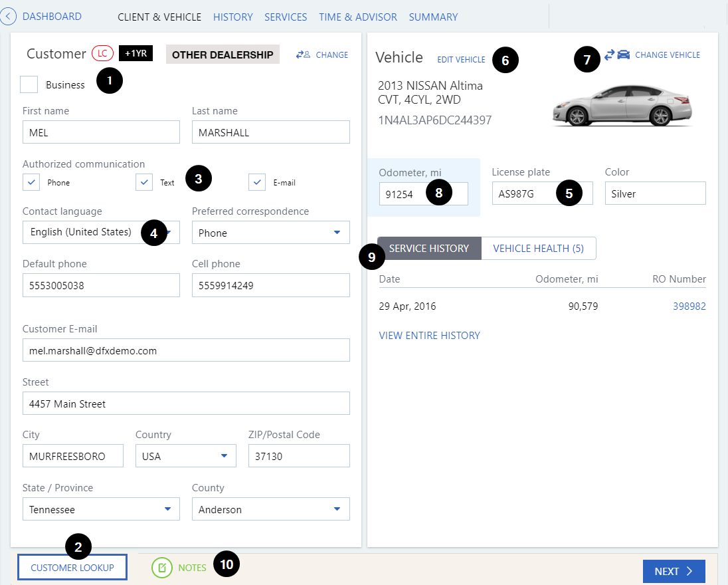Image resolution: width=728 pixels, height=585 pixels.
Task: Click the NEXT button
Action: (x=673, y=570)
